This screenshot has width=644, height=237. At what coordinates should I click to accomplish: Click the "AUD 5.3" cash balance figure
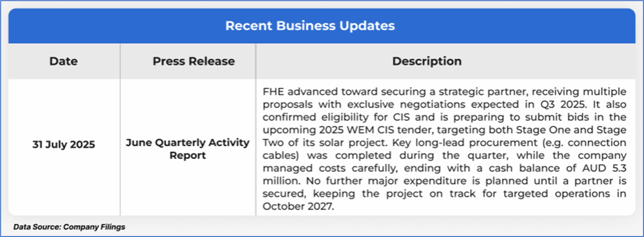tap(605, 169)
